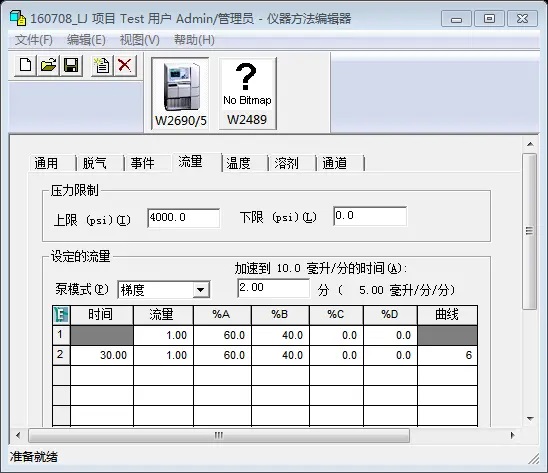The height and width of the screenshot is (473, 548).
Task: Open the 帮助(H) menu
Action: (194, 40)
